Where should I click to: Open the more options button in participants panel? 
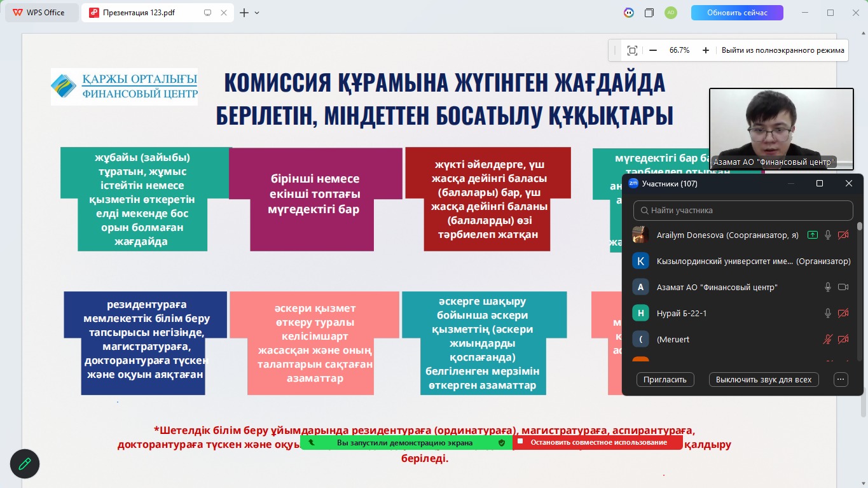pos(841,379)
